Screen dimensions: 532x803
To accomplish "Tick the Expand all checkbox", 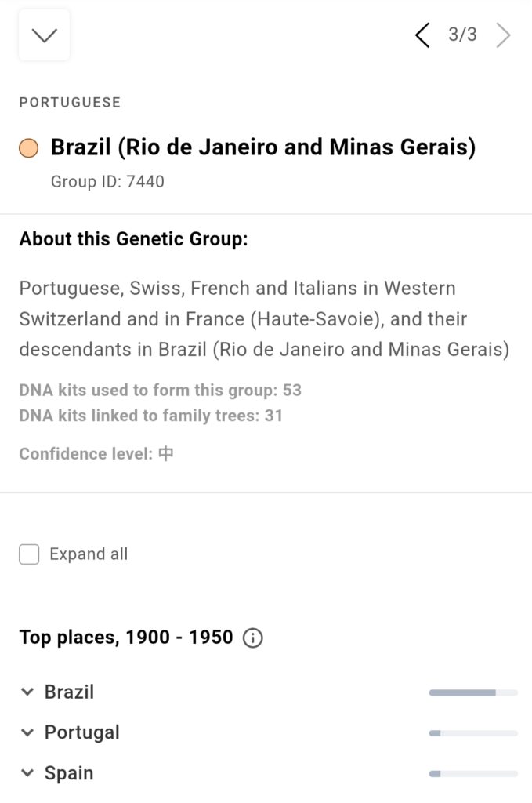I will 29,554.
